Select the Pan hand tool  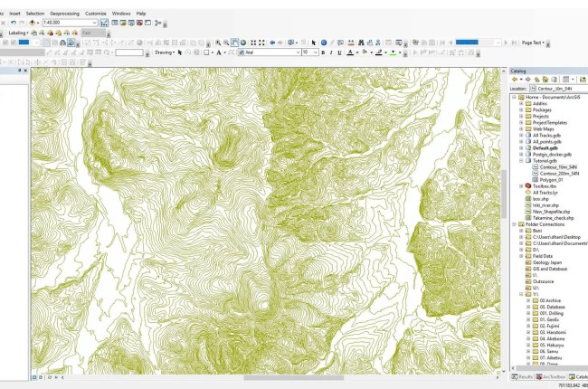click(235, 43)
